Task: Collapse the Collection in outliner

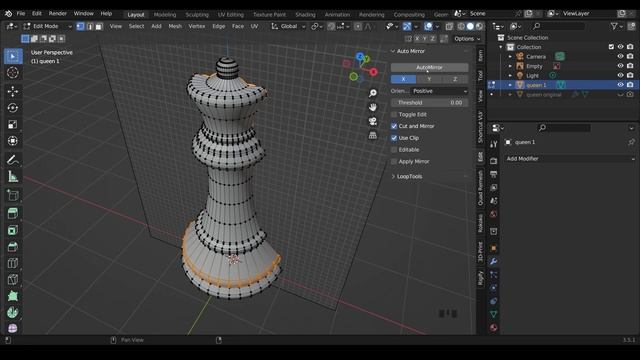Action: point(501,47)
